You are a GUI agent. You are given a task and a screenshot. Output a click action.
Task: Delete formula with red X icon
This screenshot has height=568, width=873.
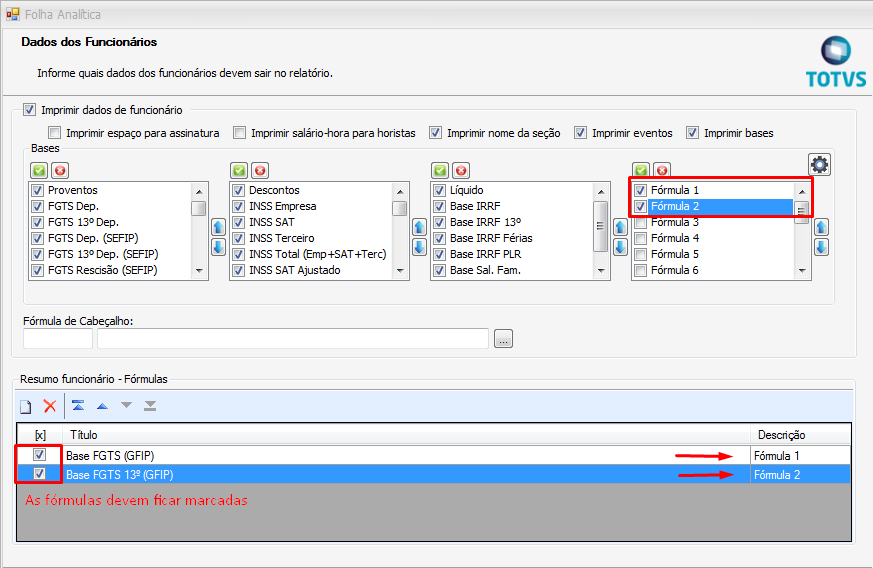coord(50,406)
